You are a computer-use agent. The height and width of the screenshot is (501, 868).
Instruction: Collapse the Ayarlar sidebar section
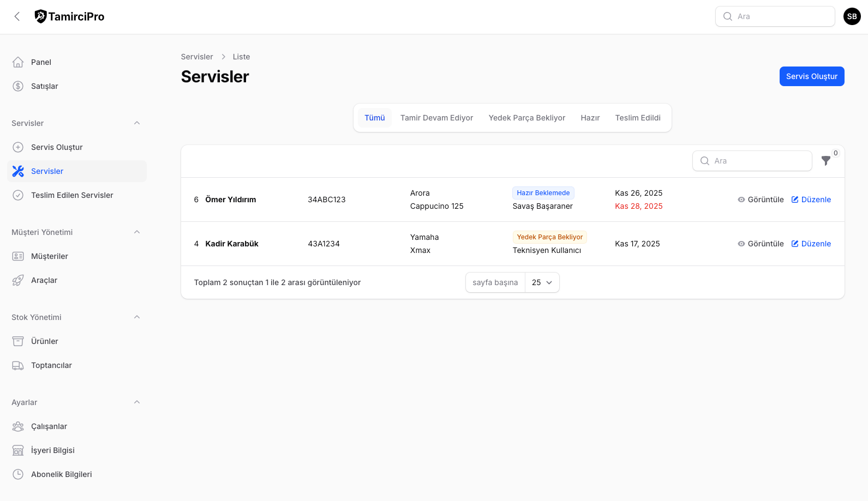tap(137, 402)
